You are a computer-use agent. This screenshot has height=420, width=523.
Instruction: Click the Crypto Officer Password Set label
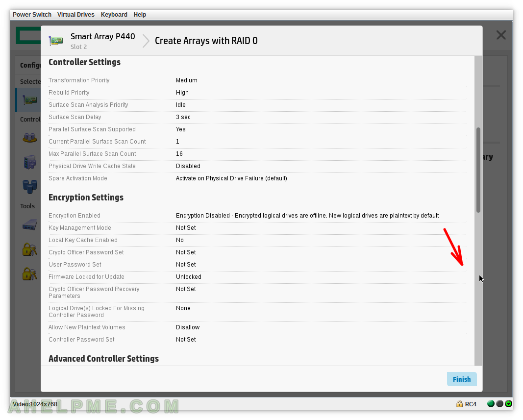pyautogui.click(x=86, y=252)
